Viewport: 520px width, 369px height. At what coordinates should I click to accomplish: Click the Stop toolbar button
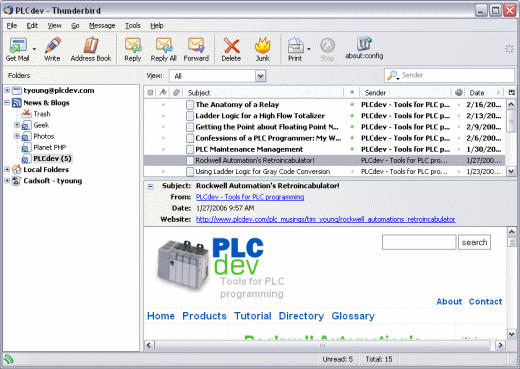click(327, 49)
